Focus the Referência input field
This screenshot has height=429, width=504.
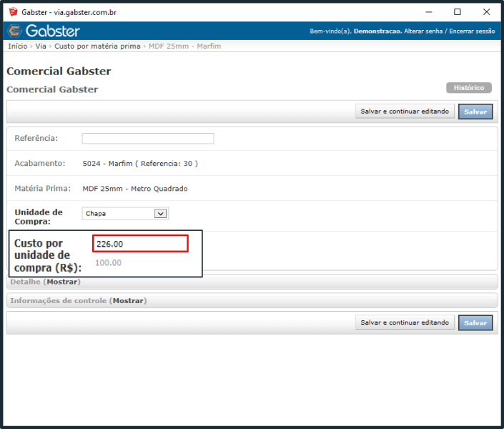click(x=148, y=138)
